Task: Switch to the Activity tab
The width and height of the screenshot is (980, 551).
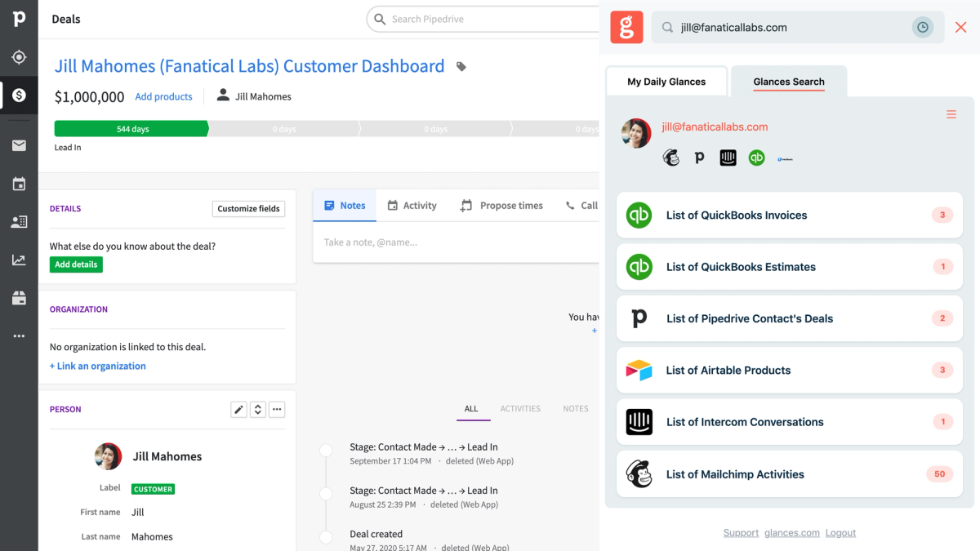Action: coord(412,206)
